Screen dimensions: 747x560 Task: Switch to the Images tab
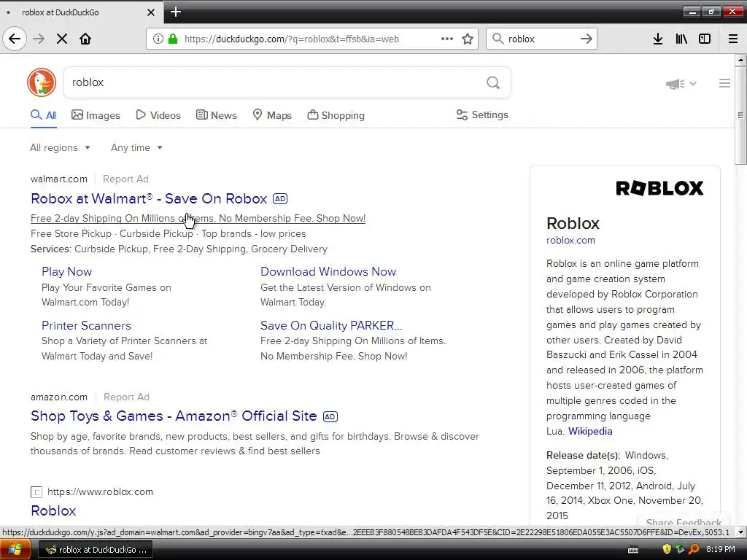click(x=96, y=115)
